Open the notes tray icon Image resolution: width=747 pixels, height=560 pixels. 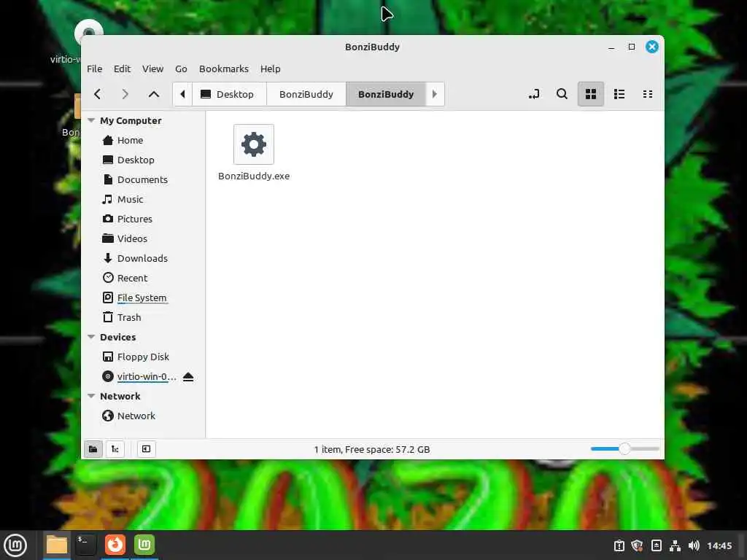click(x=656, y=545)
